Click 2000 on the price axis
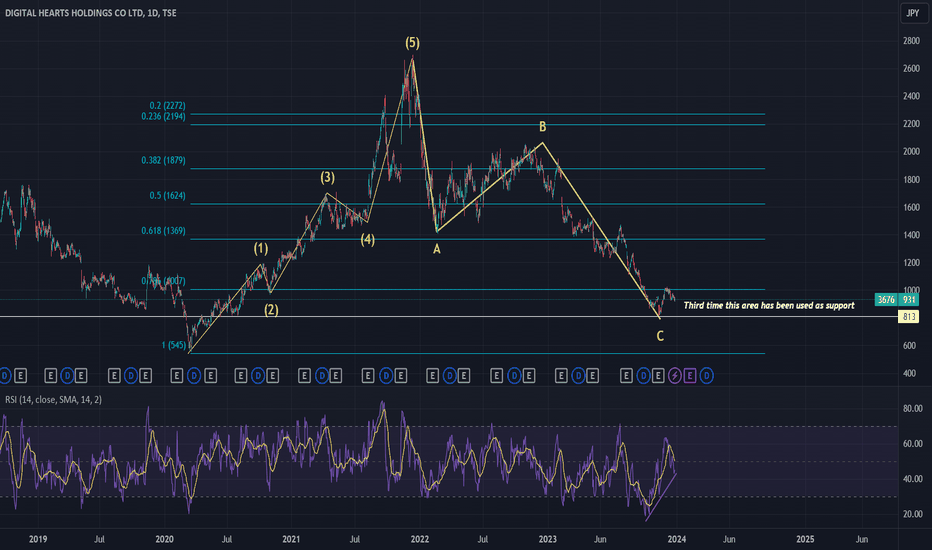932x550 pixels. (x=911, y=152)
